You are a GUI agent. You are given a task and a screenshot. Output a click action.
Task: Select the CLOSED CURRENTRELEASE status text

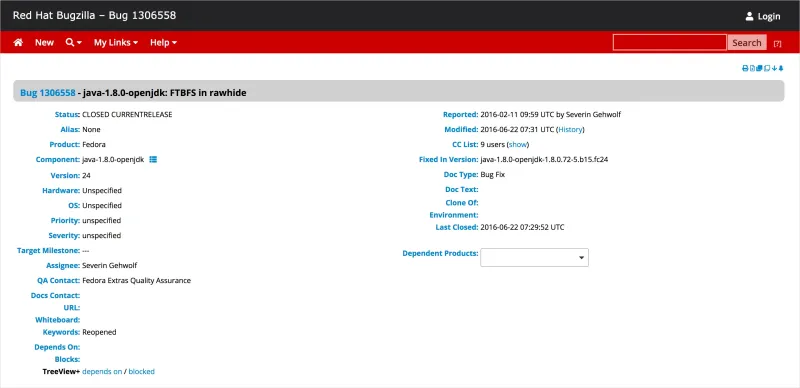pos(127,114)
